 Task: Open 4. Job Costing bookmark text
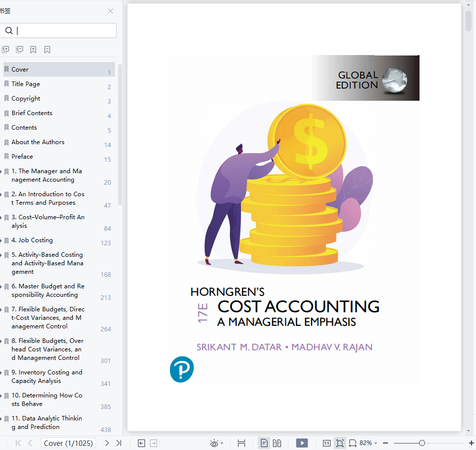pos(32,240)
